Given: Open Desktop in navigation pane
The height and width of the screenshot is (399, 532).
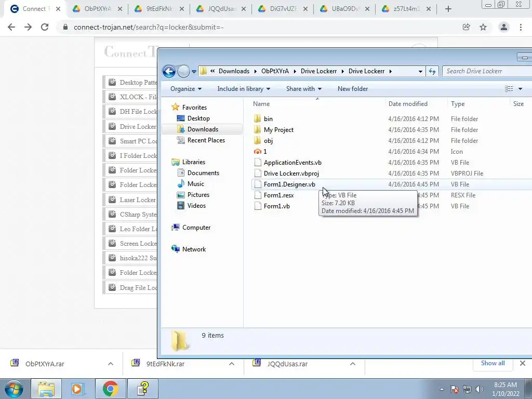Looking at the screenshot, I should (x=198, y=118).
